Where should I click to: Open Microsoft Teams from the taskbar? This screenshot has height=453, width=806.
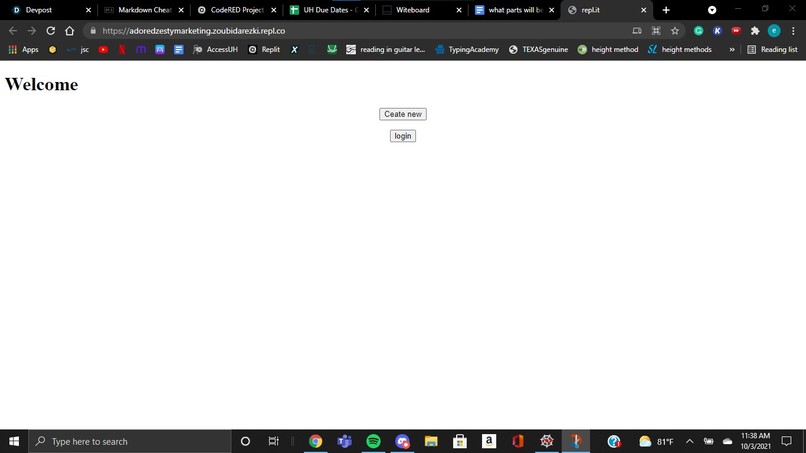click(x=344, y=441)
